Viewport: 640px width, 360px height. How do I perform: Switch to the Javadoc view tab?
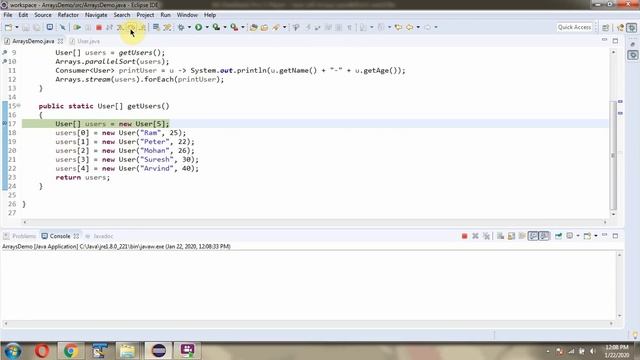click(99, 236)
